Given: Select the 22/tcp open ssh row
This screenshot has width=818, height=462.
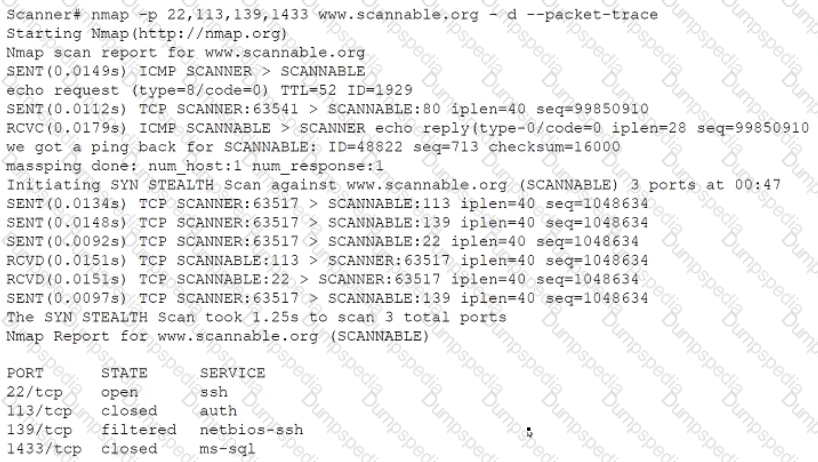Looking at the screenshot, I should (x=117, y=392).
